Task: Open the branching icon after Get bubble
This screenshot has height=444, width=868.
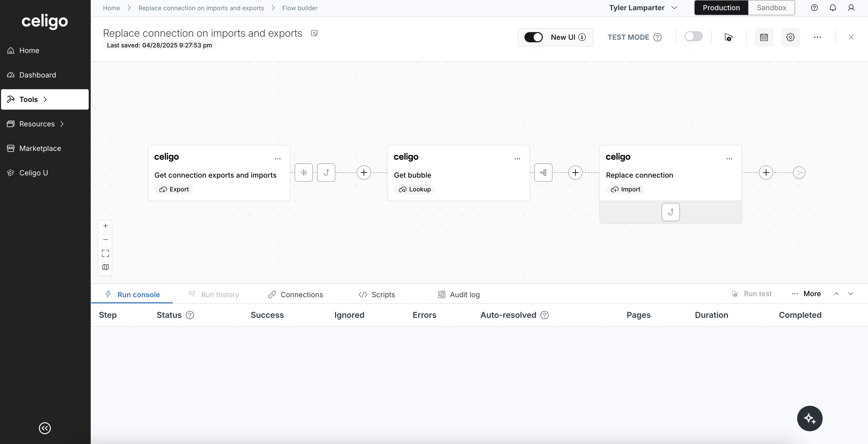Action: 543,173
